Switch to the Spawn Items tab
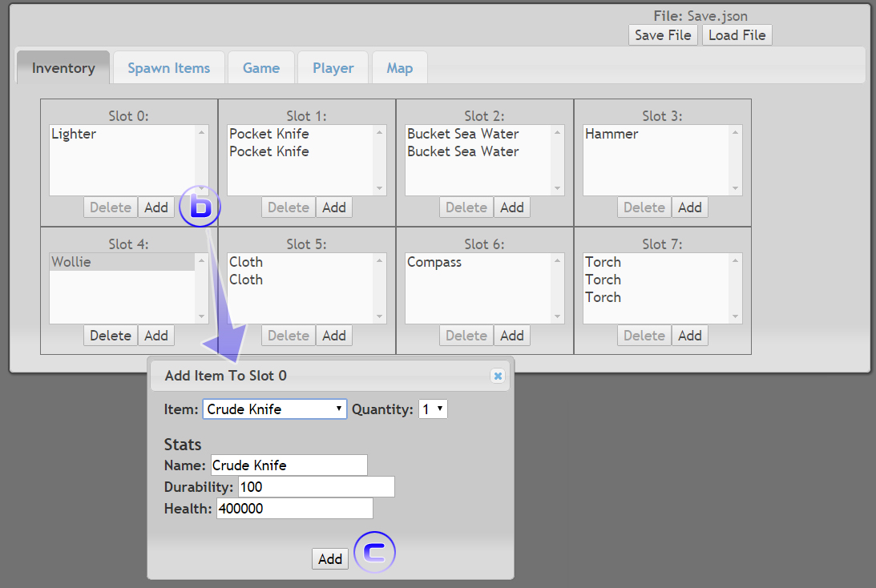 (168, 68)
